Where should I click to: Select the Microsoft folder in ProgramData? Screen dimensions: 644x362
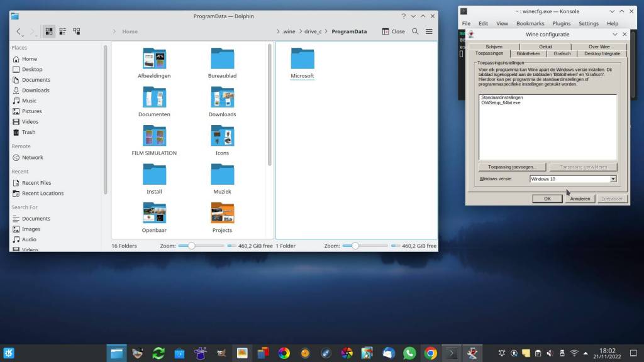(303, 63)
